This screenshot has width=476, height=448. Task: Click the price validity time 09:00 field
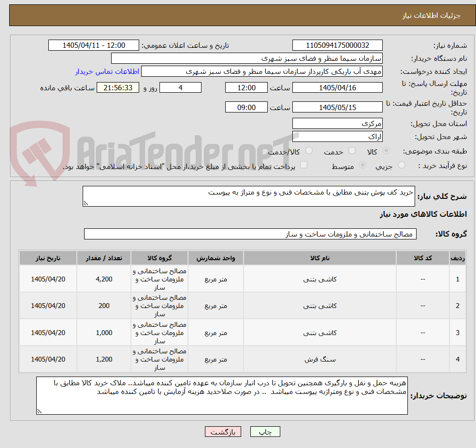(246, 107)
